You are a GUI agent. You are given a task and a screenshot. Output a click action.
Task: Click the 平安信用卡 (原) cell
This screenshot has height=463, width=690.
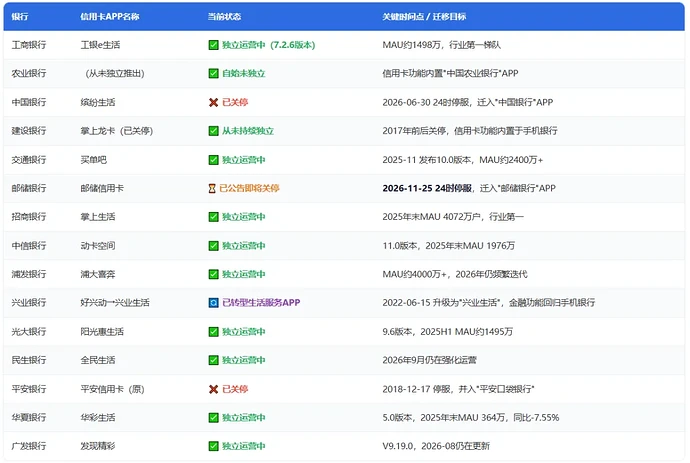pyautogui.click(x=113, y=389)
